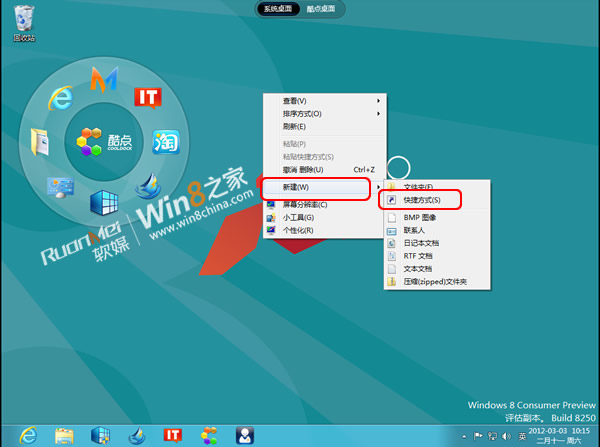
Task: Open the blue cube icon in the ring
Action: [x=104, y=203]
